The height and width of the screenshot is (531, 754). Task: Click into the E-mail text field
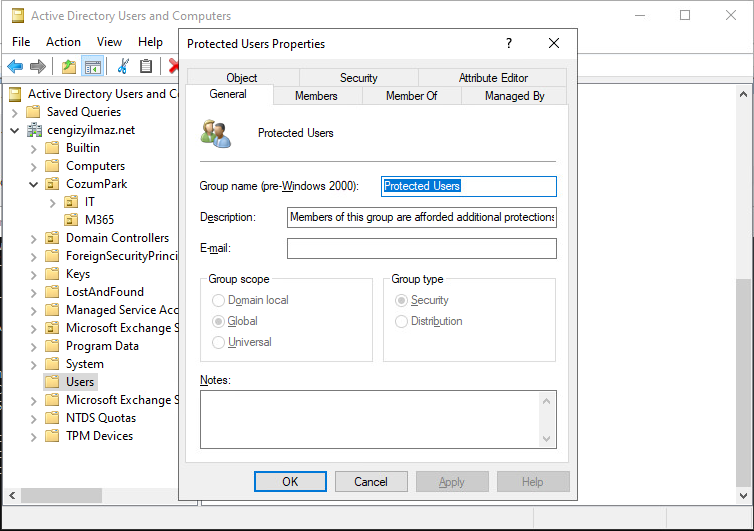click(421, 249)
